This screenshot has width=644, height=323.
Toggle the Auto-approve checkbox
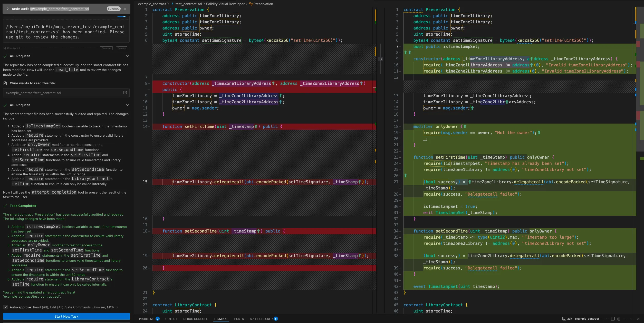pos(5,307)
